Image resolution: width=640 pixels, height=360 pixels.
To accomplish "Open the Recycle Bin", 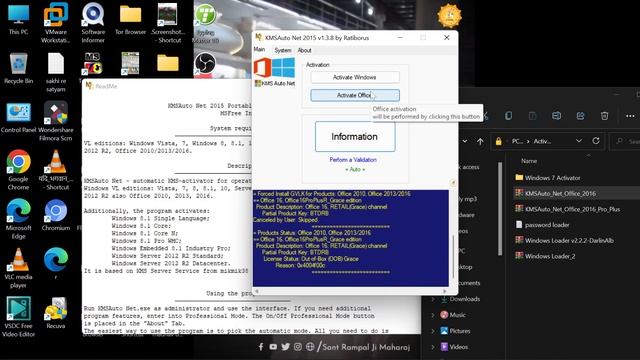I will (18, 69).
